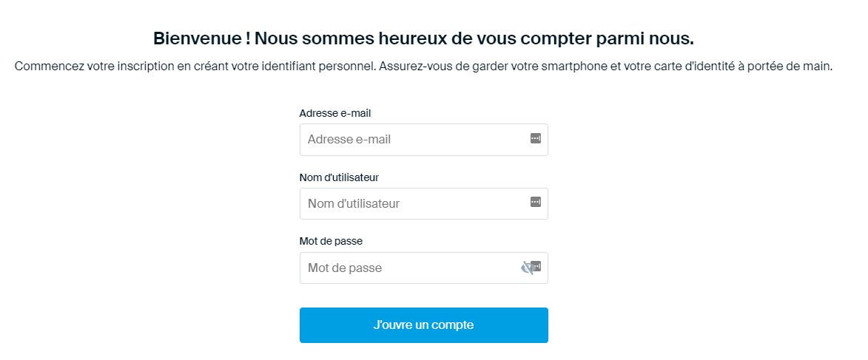Click the "Mot de passe" label above the field

click(x=331, y=241)
